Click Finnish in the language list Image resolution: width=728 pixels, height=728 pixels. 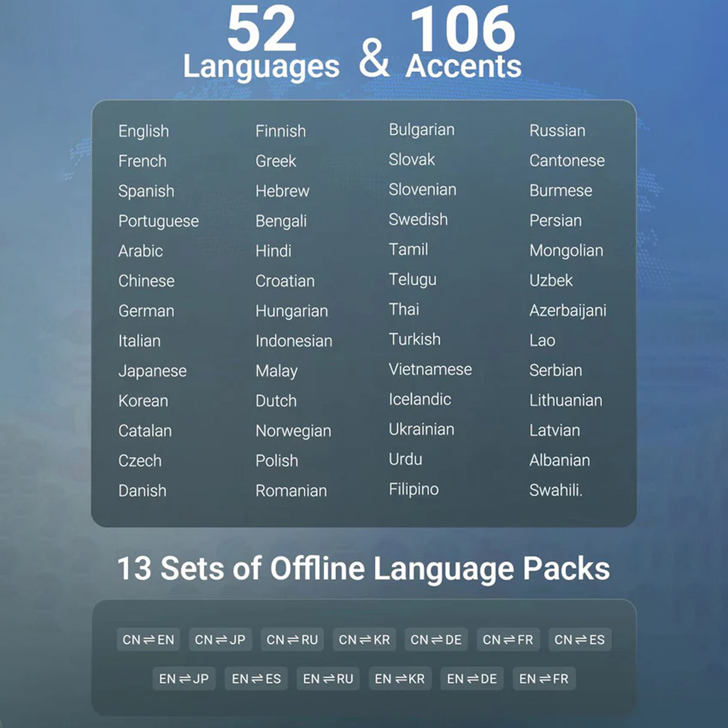pos(281,131)
